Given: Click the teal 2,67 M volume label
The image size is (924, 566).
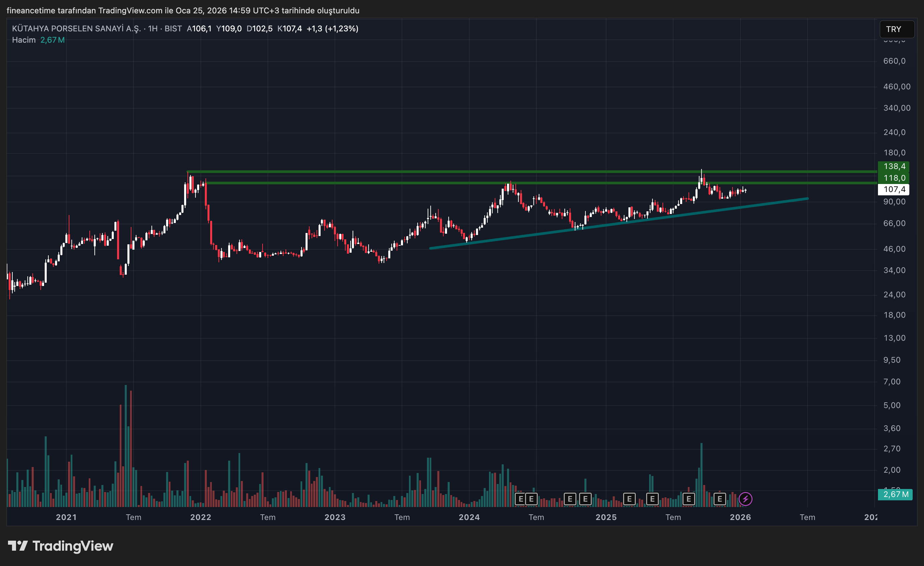Looking at the screenshot, I should pos(896,494).
